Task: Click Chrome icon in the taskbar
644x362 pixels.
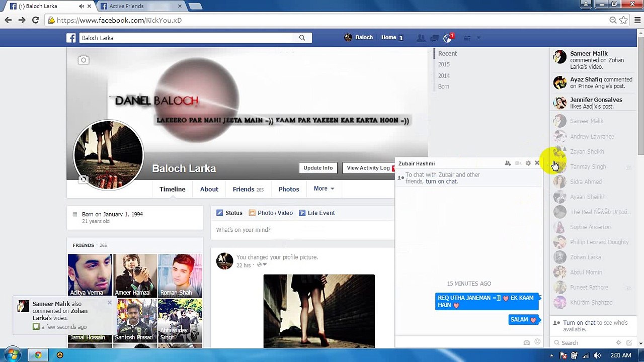Action: tap(38, 355)
